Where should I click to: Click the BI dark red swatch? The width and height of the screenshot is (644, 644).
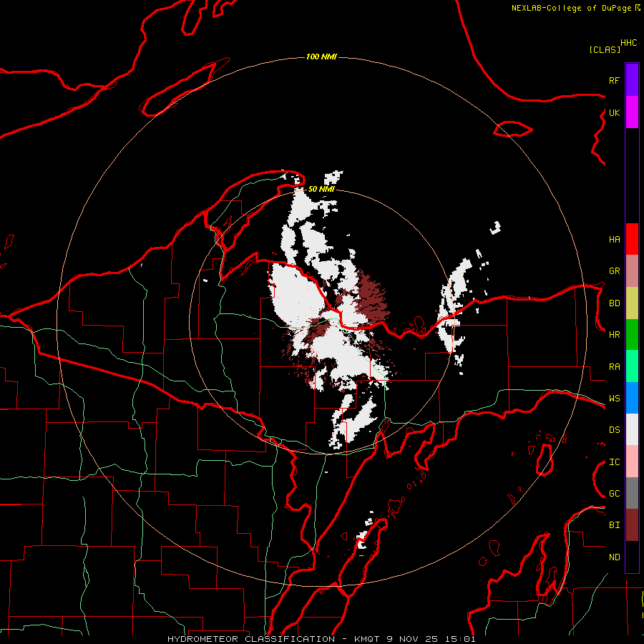pyautogui.click(x=632, y=525)
